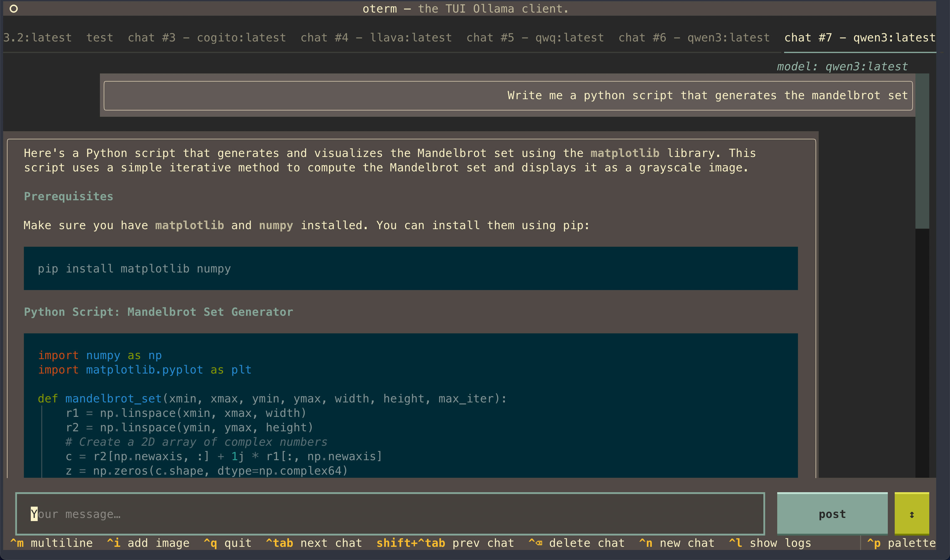Select the chat #7 qwen3:latest tab

tap(860, 38)
